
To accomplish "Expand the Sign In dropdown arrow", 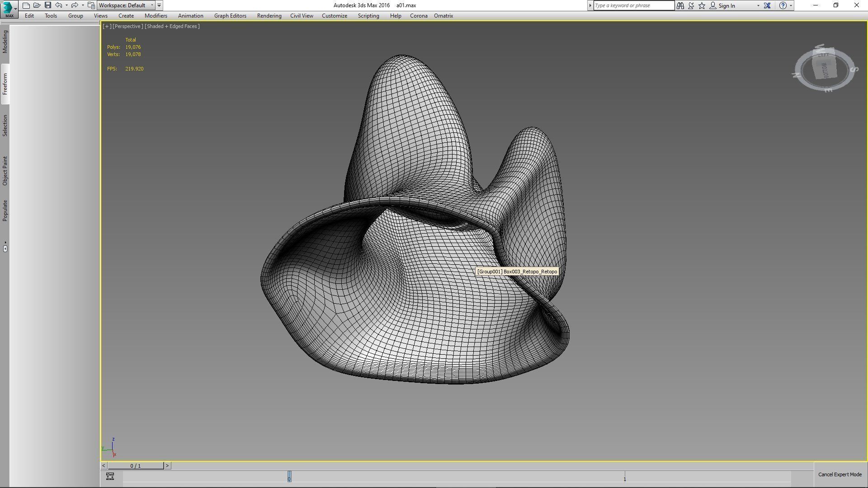I will (x=758, y=5).
